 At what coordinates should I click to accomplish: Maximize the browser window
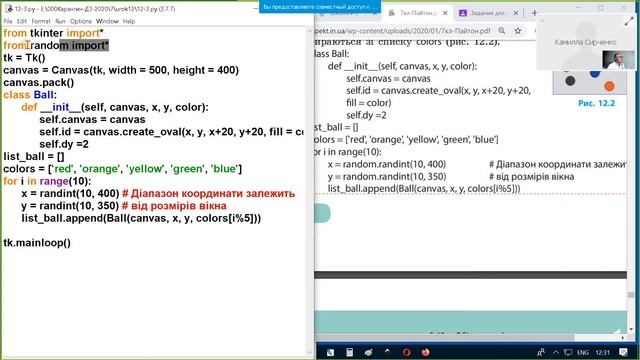pos(601,7)
